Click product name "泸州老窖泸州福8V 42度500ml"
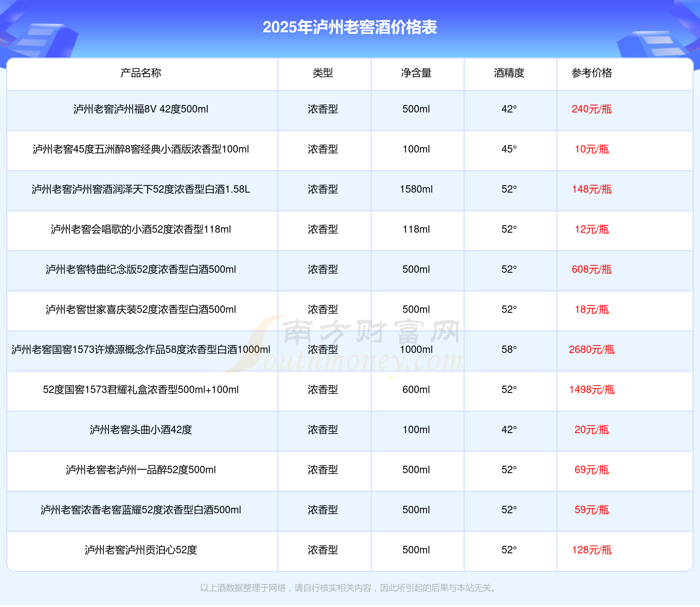The image size is (700, 607). (x=141, y=109)
